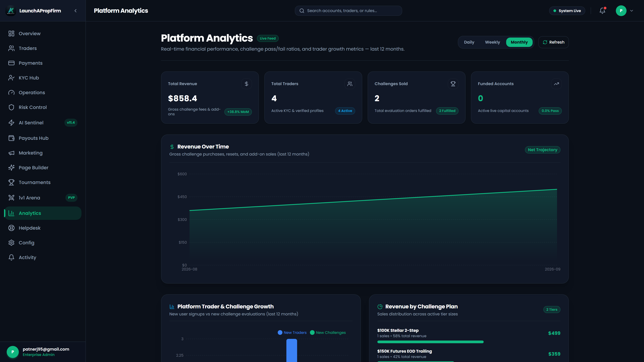Image resolution: width=644 pixels, height=362 pixels.
Task: Toggle New Traders legend series
Action: pyautogui.click(x=292, y=333)
